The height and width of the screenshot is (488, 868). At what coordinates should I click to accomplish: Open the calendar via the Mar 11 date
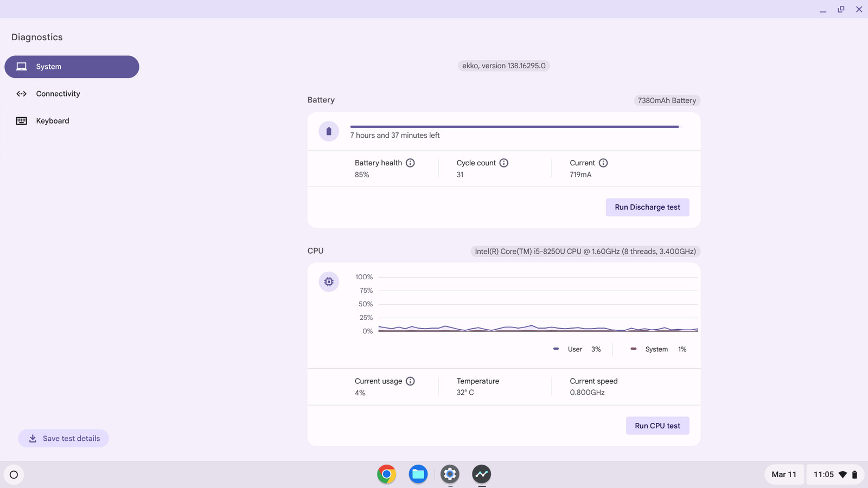tap(784, 474)
